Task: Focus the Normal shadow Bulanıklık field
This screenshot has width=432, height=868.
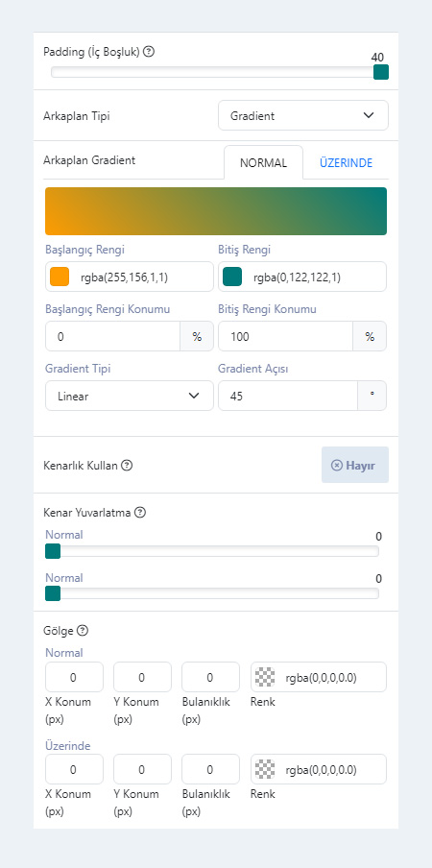Action: (211, 677)
